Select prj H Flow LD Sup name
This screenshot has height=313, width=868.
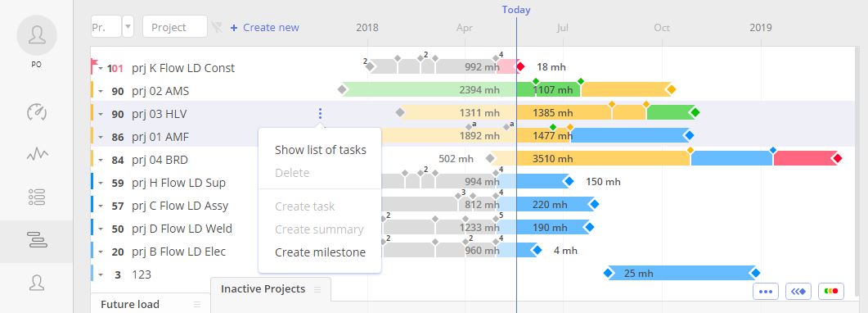click(179, 183)
